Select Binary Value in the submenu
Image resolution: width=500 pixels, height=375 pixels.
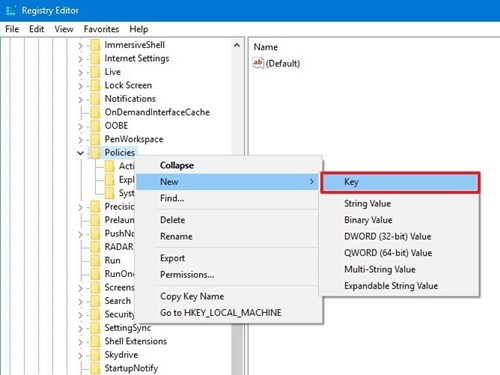pos(399,220)
